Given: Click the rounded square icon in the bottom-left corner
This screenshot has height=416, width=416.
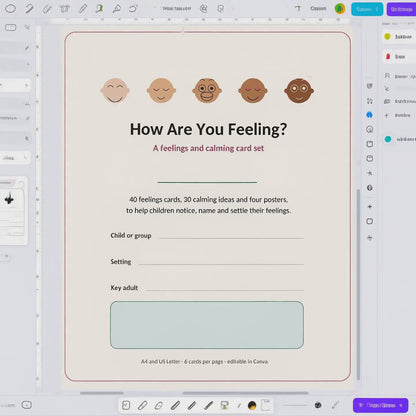Looking at the screenshot, I should point(27,405).
